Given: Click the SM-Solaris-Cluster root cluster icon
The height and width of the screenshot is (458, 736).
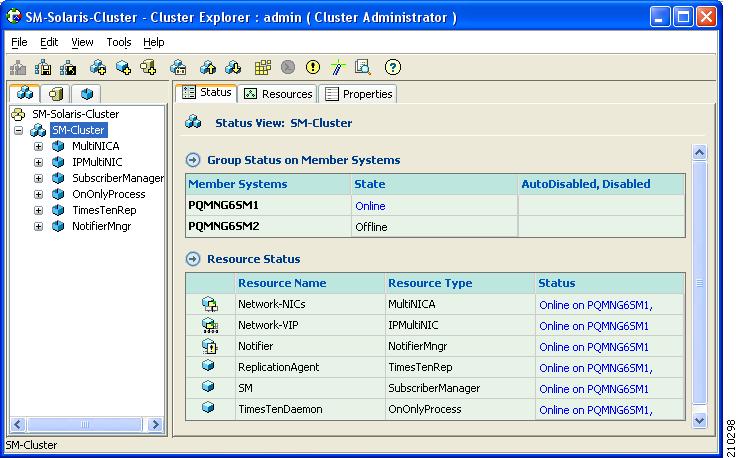Looking at the screenshot, I should [x=18, y=114].
